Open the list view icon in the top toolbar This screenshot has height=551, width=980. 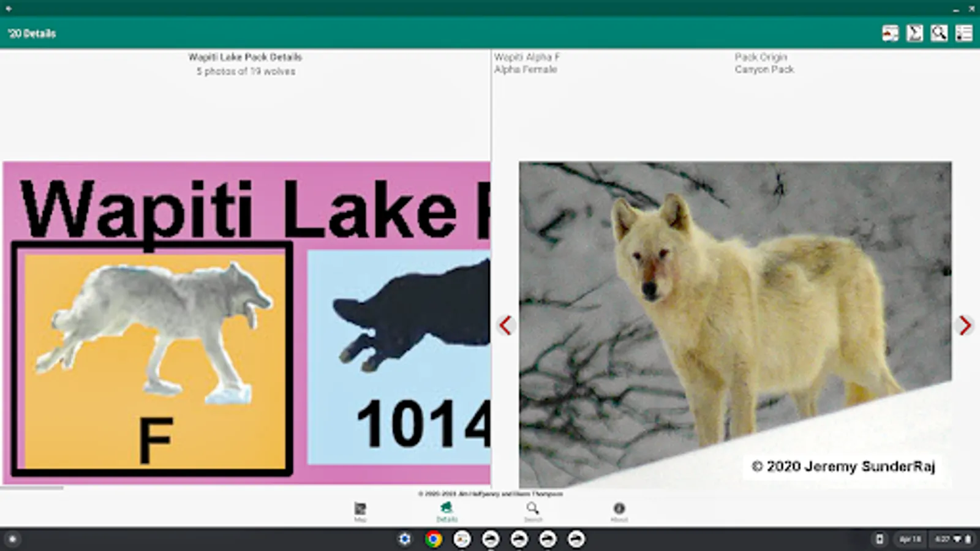point(963,33)
